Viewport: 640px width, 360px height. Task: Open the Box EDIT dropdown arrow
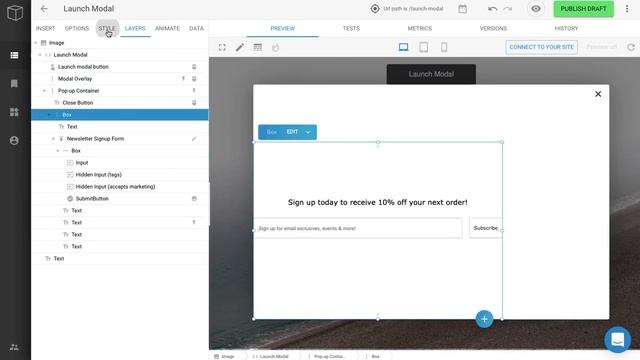click(x=308, y=132)
